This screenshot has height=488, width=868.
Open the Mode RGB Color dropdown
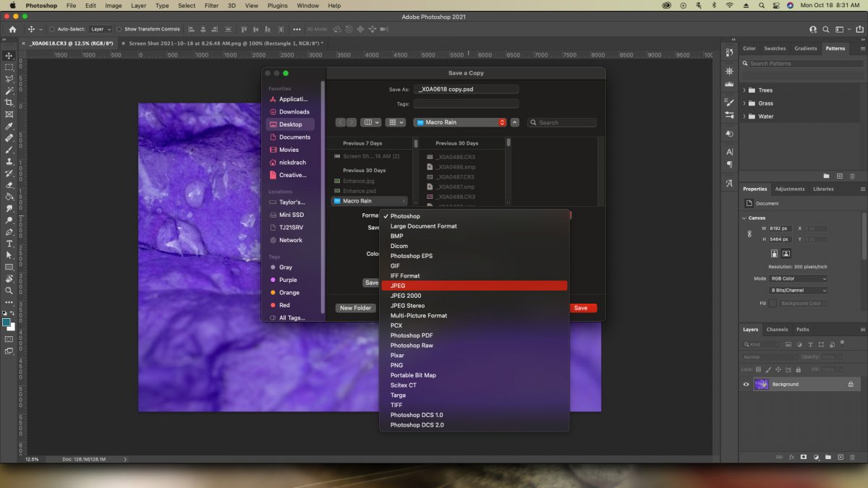(799, 278)
